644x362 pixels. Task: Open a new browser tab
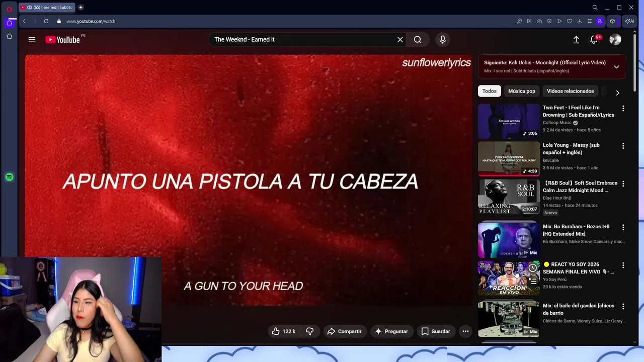(x=80, y=8)
